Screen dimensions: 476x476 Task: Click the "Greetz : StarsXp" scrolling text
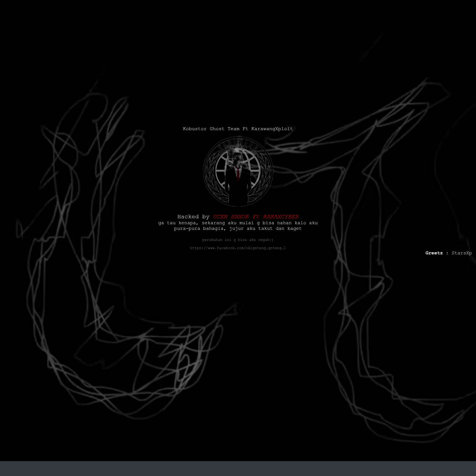[x=448, y=253]
